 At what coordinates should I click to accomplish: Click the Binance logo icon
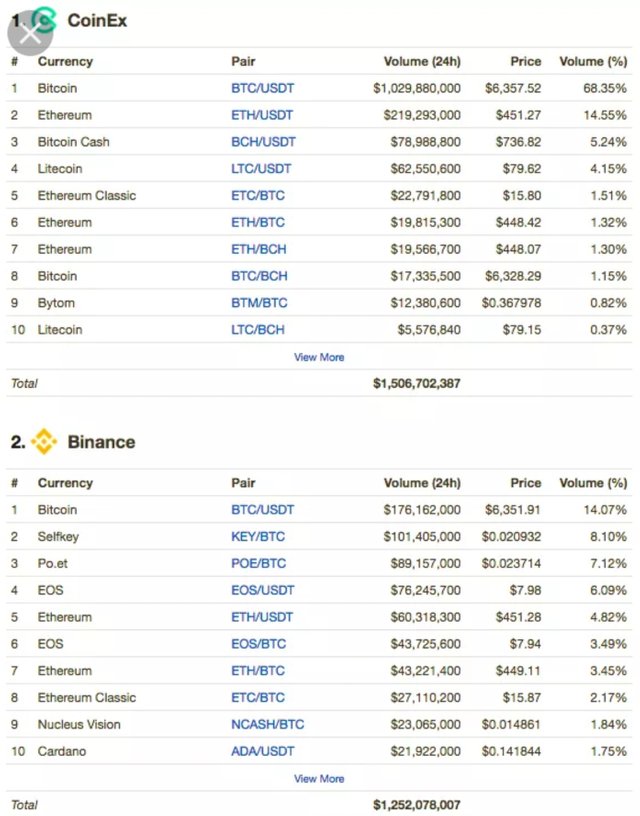(x=44, y=441)
